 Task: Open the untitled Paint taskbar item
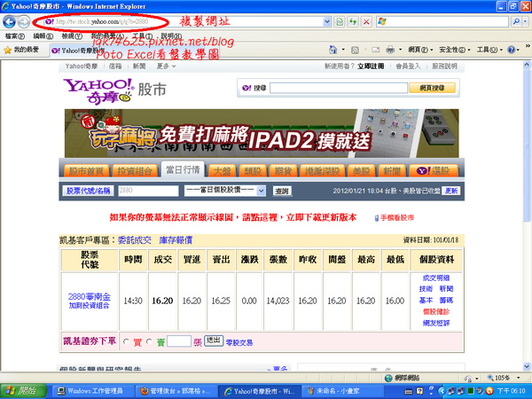coord(342,391)
